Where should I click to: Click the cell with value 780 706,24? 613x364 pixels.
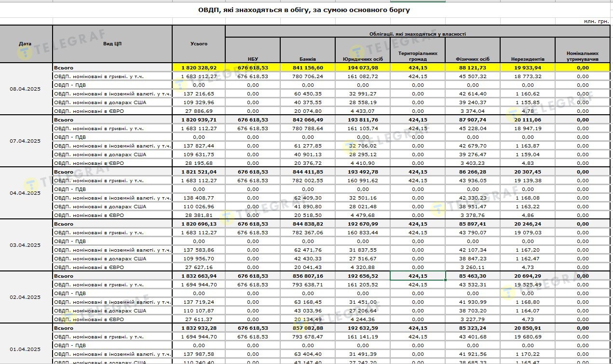[x=308, y=76]
